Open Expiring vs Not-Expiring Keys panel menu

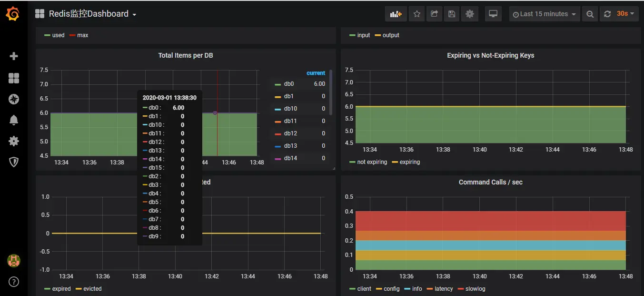point(490,55)
